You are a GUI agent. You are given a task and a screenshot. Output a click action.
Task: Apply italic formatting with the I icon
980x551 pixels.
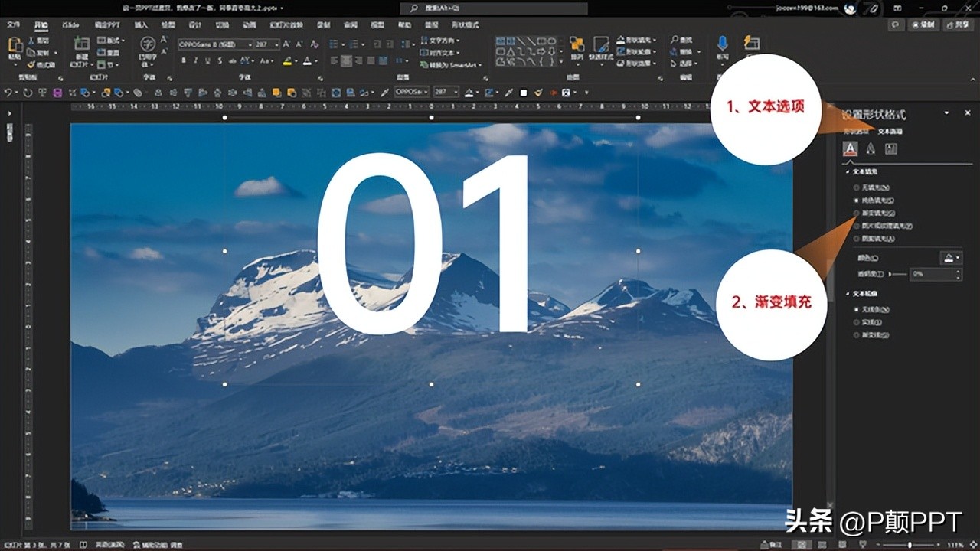click(195, 60)
